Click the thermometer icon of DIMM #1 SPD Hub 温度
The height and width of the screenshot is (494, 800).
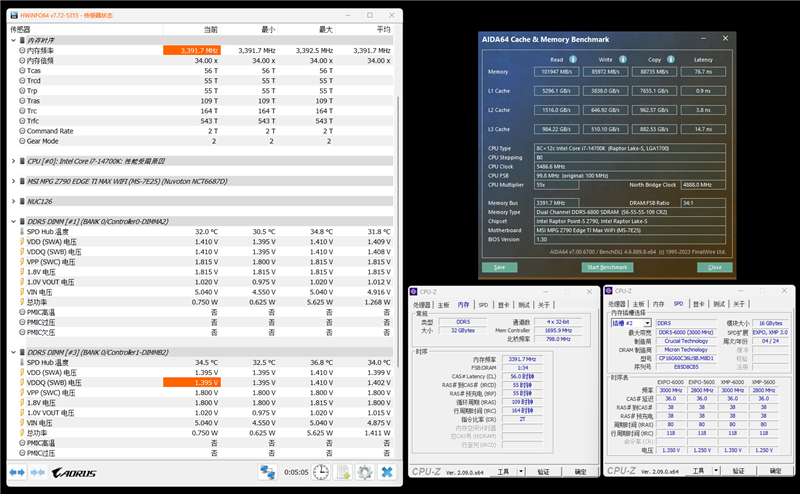[x=22, y=232]
